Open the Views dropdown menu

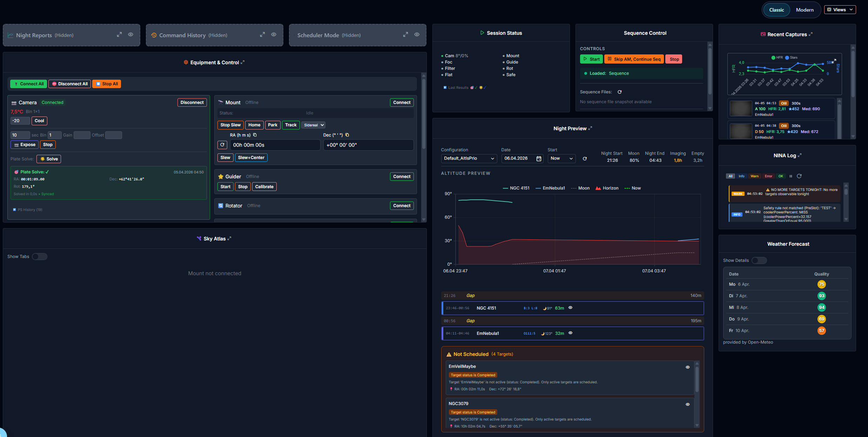tap(840, 10)
